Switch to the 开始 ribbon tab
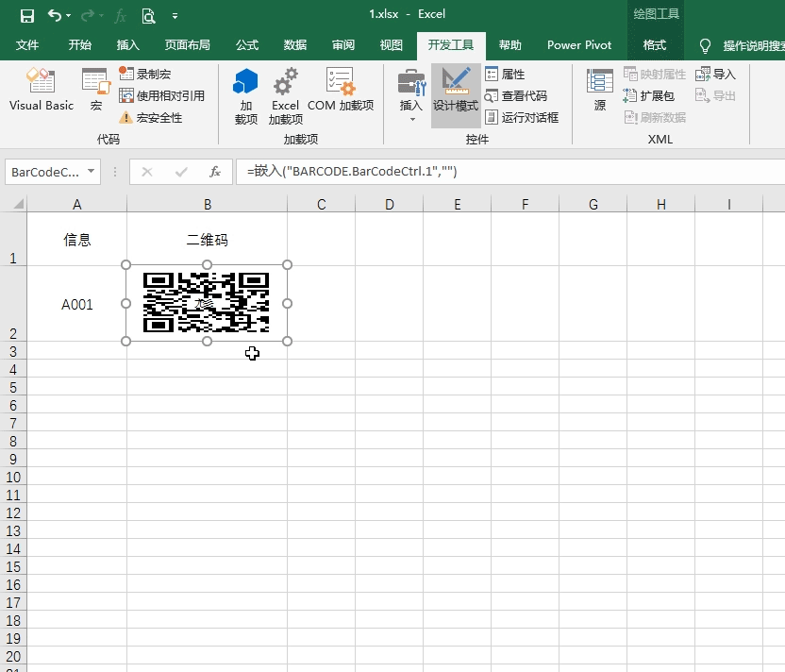785x672 pixels. point(79,45)
